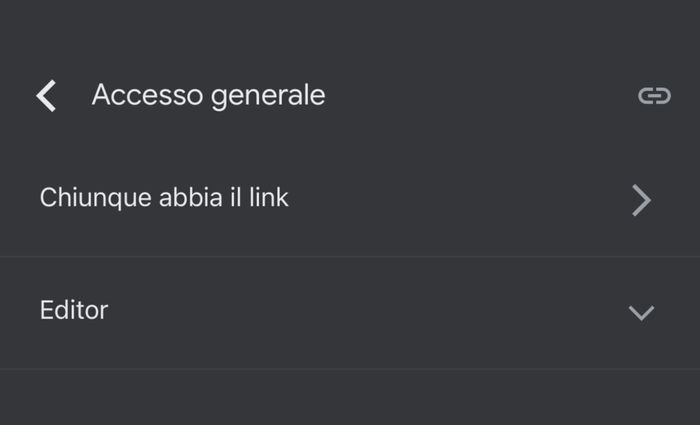Viewport: 700px width, 425px height.
Task: Tap the back arrow icon
Action: click(46, 96)
